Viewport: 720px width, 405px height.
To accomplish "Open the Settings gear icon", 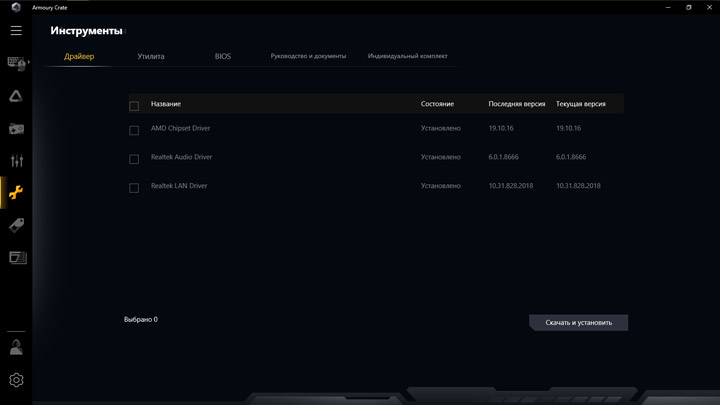I will tap(16, 380).
